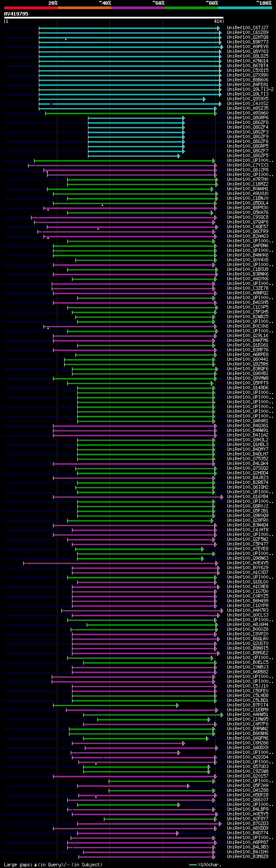The height and width of the screenshot is (868, 276).
Task: Select the UniRef100_B8B606 label
Action: (248, 80)
